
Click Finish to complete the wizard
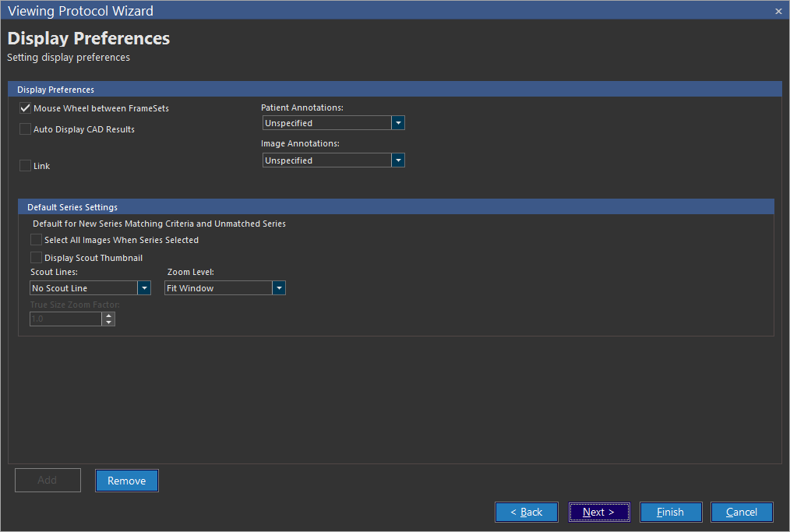tap(670, 512)
